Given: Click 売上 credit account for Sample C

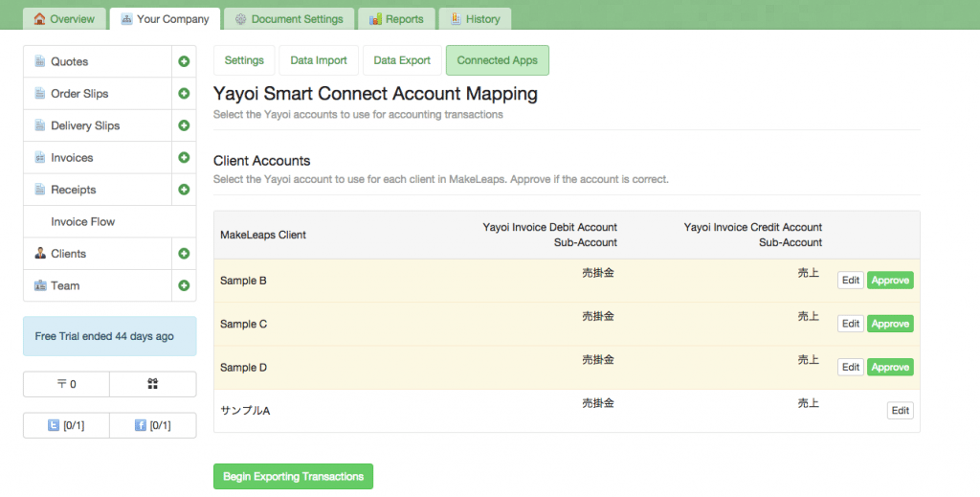Looking at the screenshot, I should (808, 316).
